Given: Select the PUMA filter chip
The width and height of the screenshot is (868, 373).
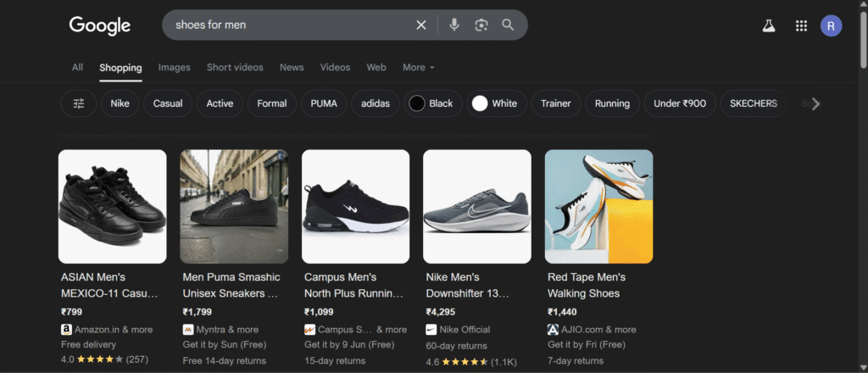Looking at the screenshot, I should click(324, 103).
